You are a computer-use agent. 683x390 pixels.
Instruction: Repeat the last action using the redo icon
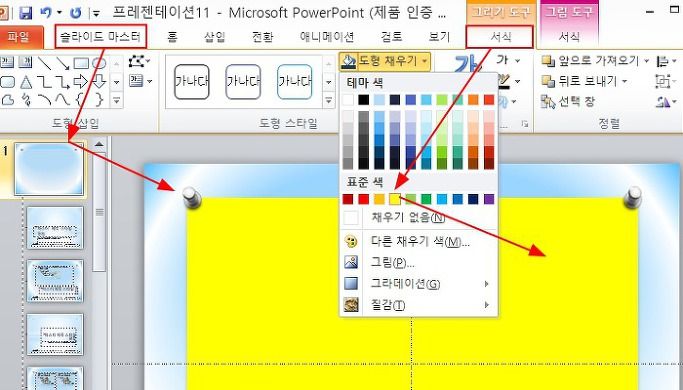[76, 13]
